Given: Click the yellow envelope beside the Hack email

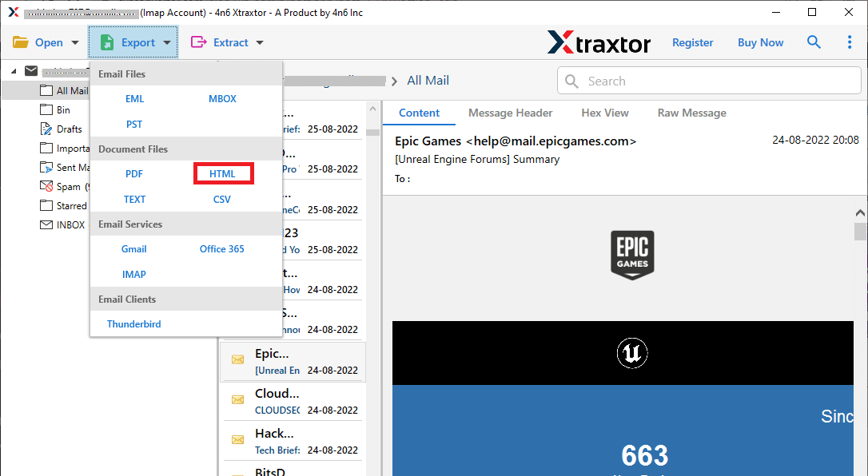Looking at the screenshot, I should (237, 439).
